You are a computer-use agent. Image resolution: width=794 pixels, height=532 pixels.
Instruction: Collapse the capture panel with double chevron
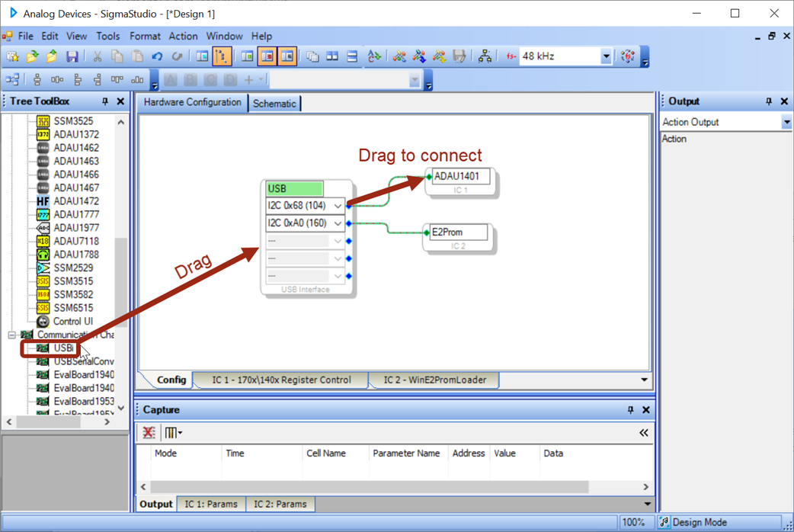coord(644,433)
